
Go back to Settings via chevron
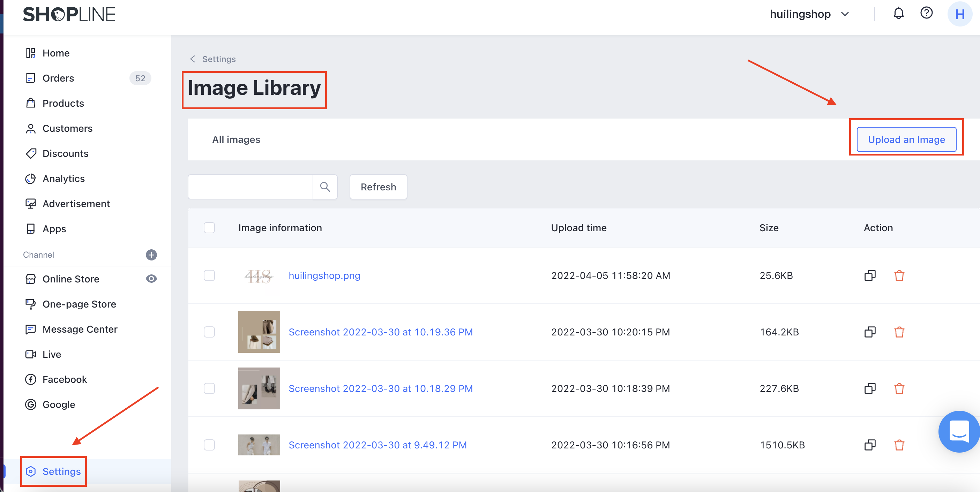[193, 59]
